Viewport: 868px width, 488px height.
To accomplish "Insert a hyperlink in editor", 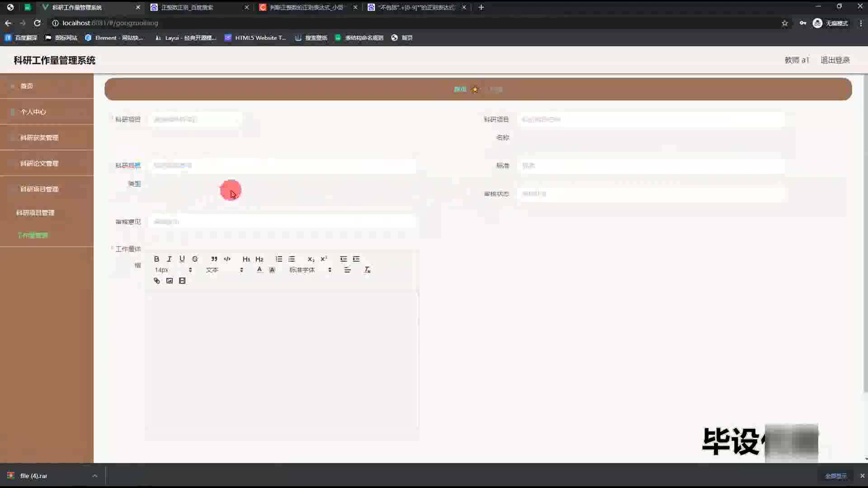I will point(157,281).
